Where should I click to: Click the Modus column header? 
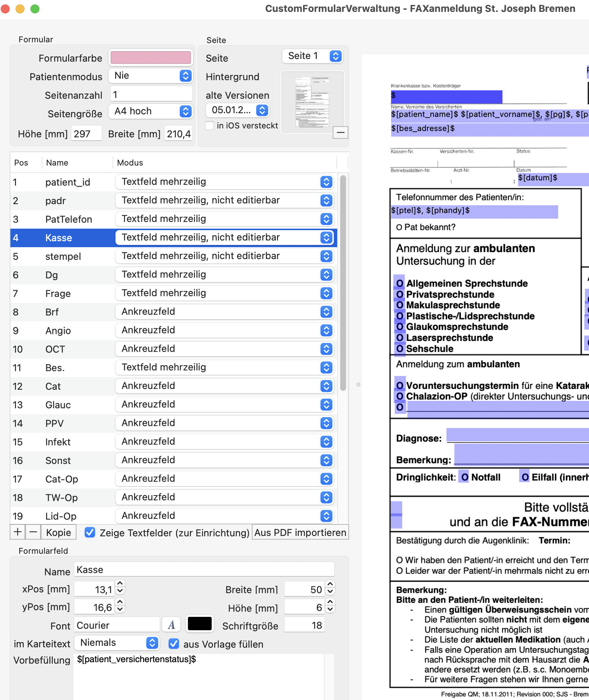[x=225, y=163]
